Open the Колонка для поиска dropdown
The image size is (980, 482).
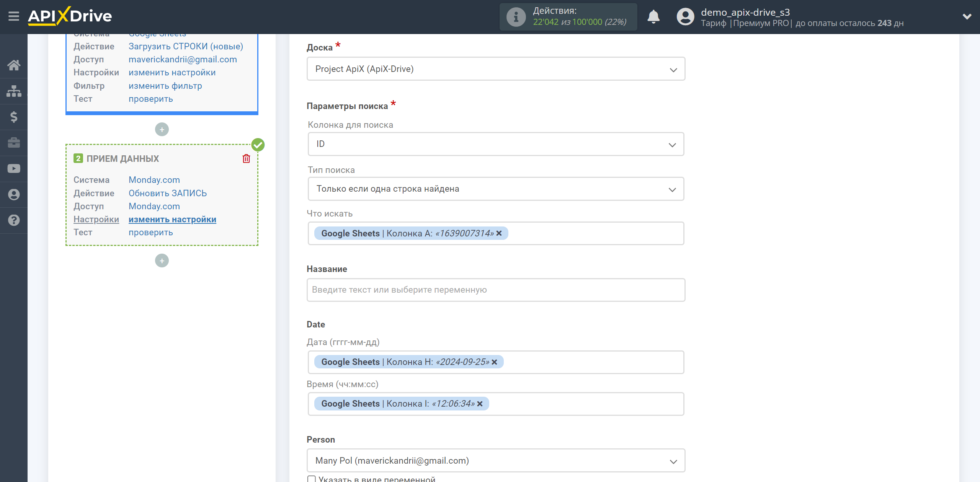tap(496, 144)
